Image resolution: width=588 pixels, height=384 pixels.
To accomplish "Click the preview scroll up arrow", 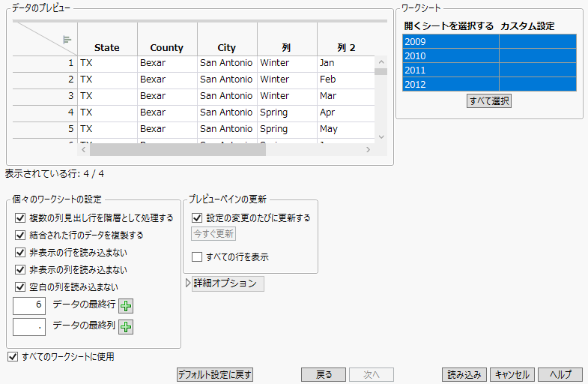I will (381, 62).
